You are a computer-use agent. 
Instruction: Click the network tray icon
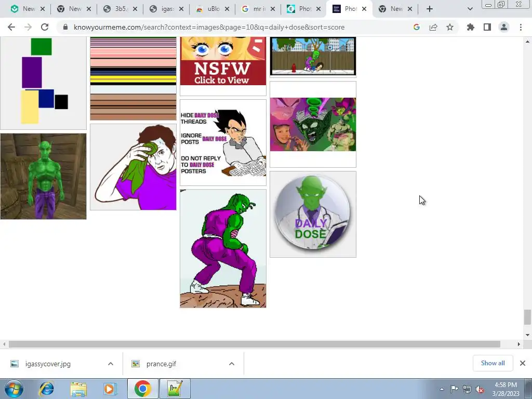[467, 389]
